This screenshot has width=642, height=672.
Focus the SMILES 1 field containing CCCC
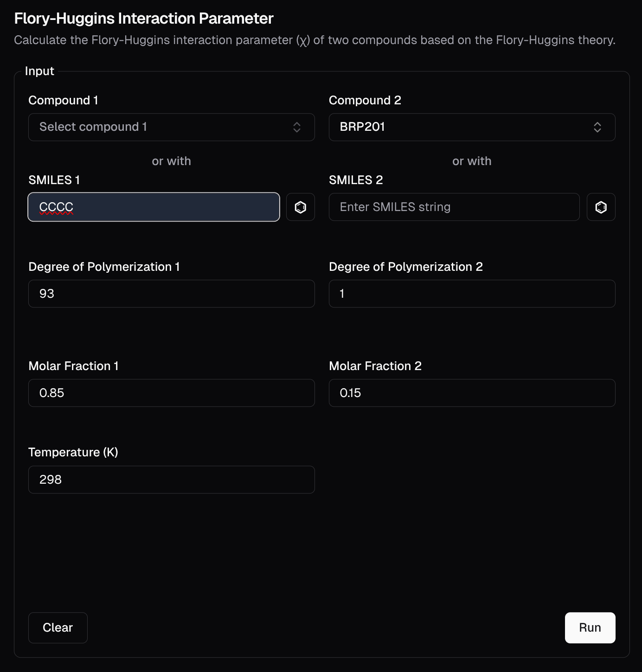click(x=154, y=207)
